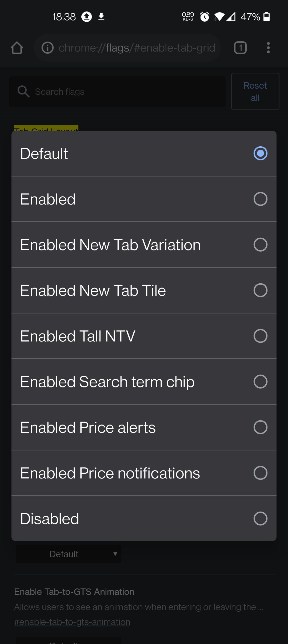Open the Default dropdown below the list
288x644 pixels.
tap(68, 554)
